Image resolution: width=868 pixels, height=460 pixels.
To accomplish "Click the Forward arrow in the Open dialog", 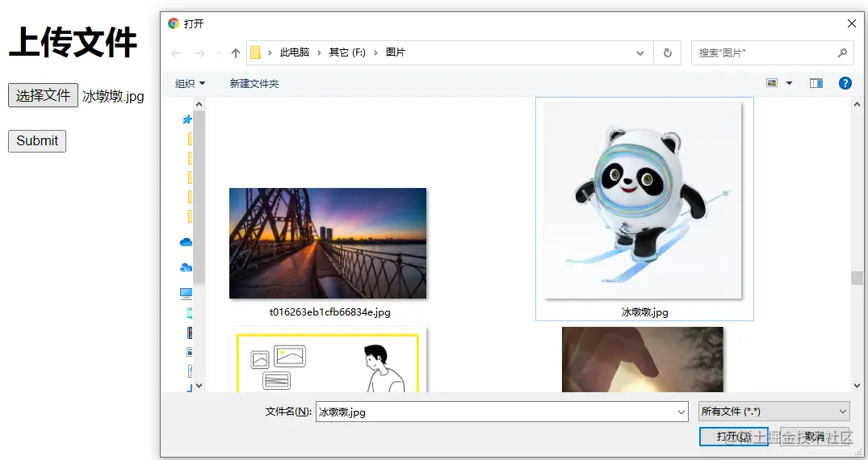I will tap(199, 53).
